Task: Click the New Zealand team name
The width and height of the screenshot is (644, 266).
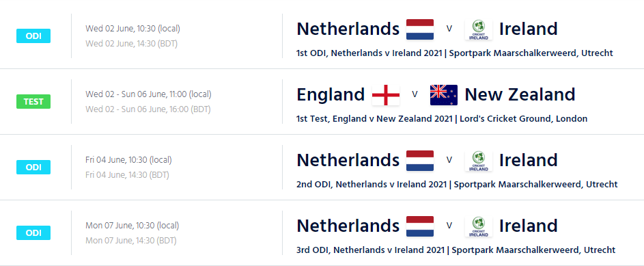Action: pos(520,94)
